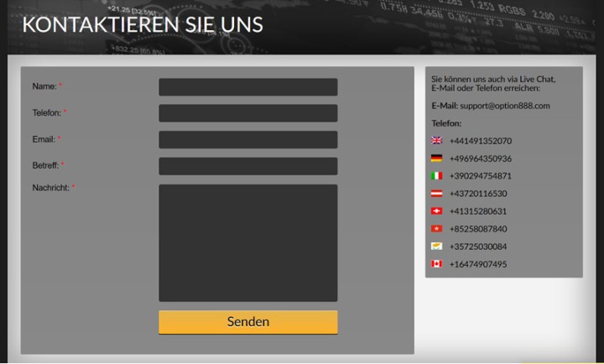Screen dimensions: 604x364
Task: Select Cyprus phone number +35725030084
Action: coord(478,247)
